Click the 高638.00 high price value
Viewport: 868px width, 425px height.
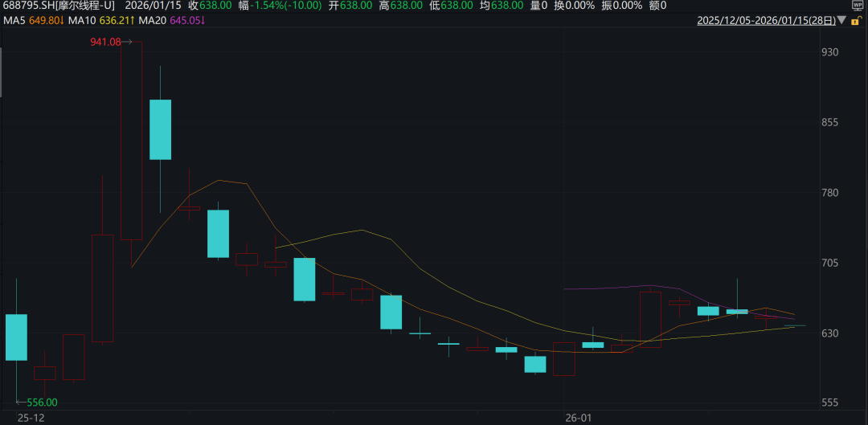tap(401, 6)
